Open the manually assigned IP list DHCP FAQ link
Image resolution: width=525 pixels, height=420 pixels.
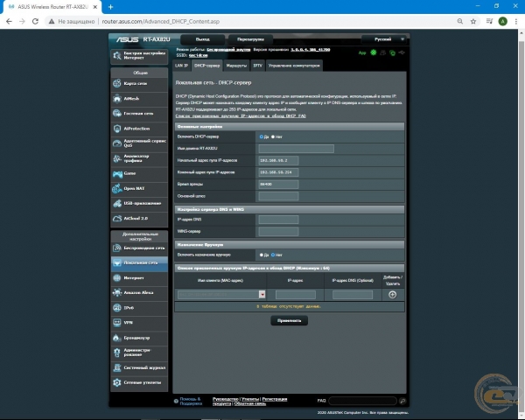click(241, 115)
